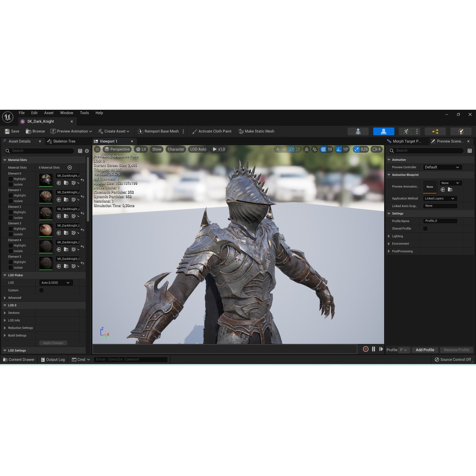Open the LOD Auto (LOD0) dropdown
The image size is (476, 476).
56,283
